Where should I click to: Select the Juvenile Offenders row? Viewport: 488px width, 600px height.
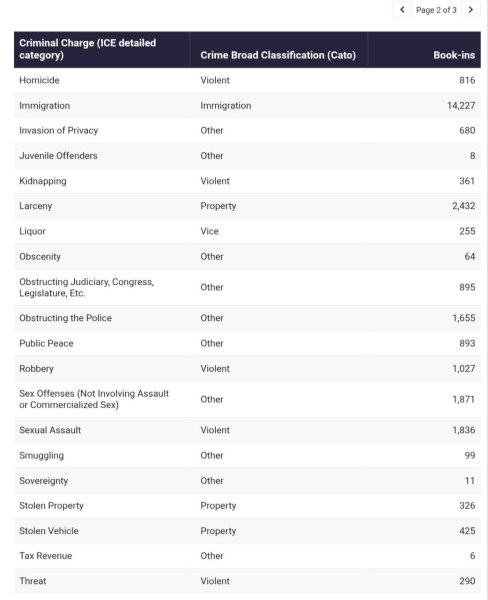247,156
